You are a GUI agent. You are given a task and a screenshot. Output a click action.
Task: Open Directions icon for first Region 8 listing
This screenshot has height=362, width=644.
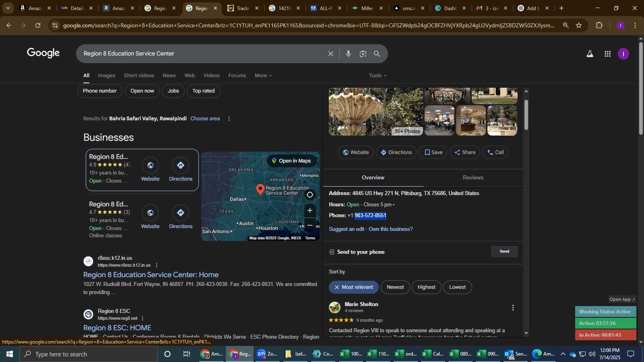180,165
